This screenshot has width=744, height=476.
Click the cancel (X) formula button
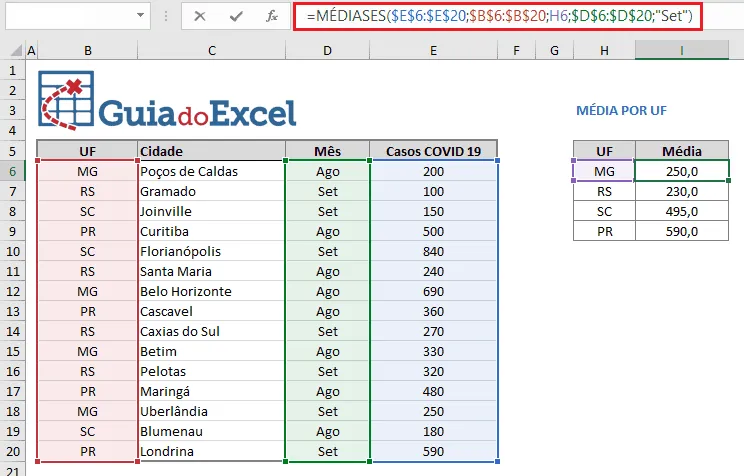[200, 16]
